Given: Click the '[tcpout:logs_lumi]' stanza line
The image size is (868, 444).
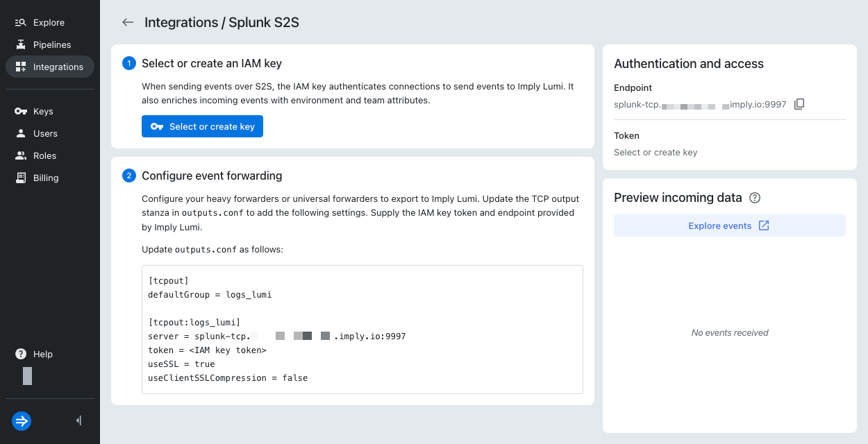Looking at the screenshot, I should point(194,322).
